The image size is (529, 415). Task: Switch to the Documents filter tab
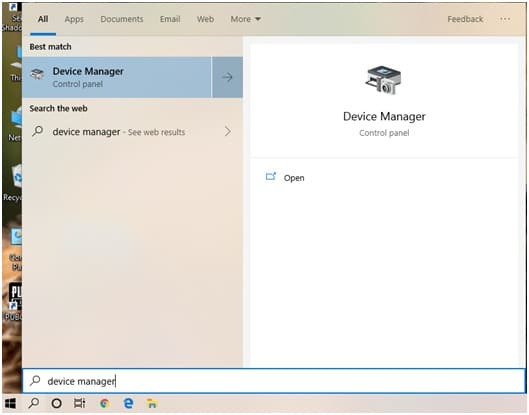coord(122,19)
